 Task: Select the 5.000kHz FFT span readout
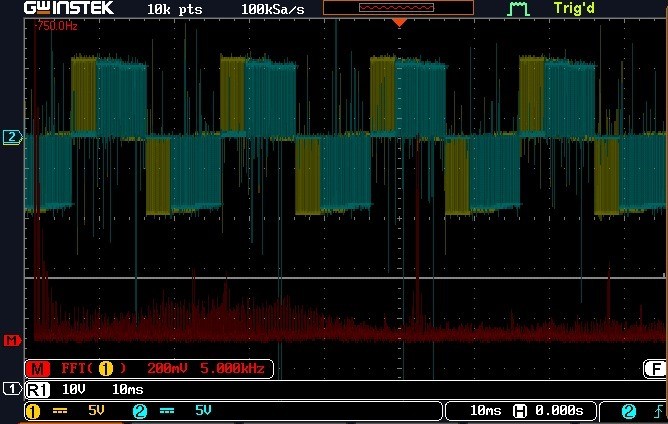(x=232, y=368)
